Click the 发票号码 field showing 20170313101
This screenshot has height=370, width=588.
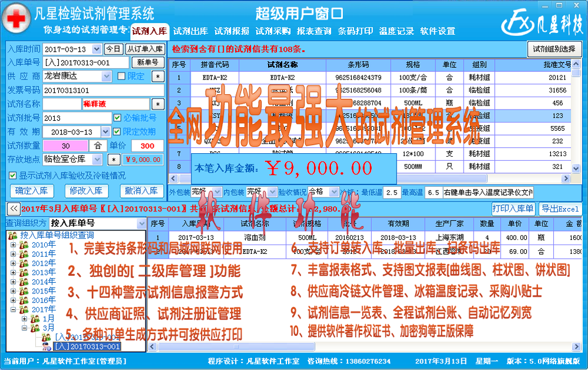(104, 90)
